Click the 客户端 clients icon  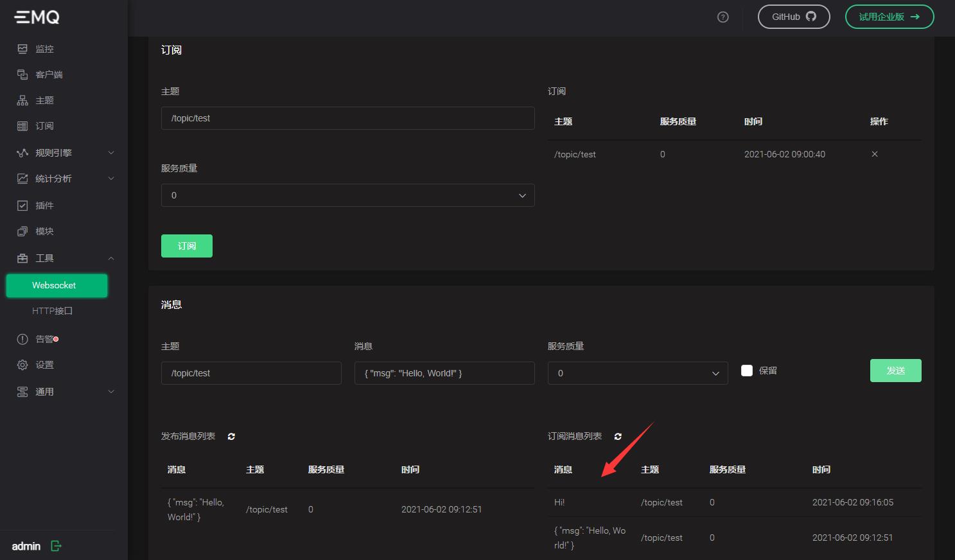click(22, 74)
